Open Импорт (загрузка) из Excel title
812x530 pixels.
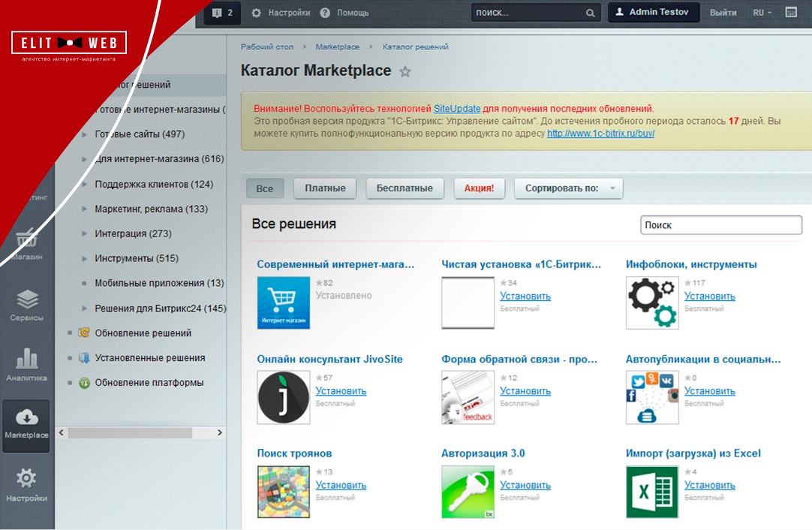coord(693,453)
